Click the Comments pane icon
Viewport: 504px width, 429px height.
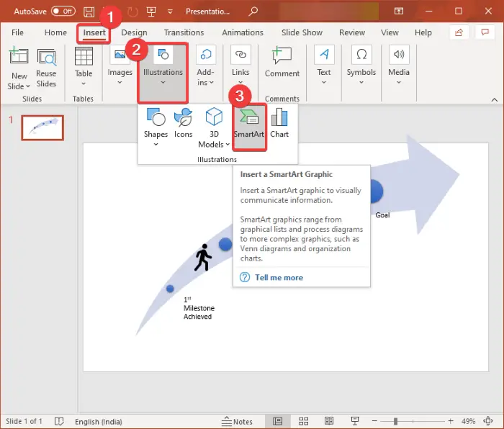tap(485, 32)
